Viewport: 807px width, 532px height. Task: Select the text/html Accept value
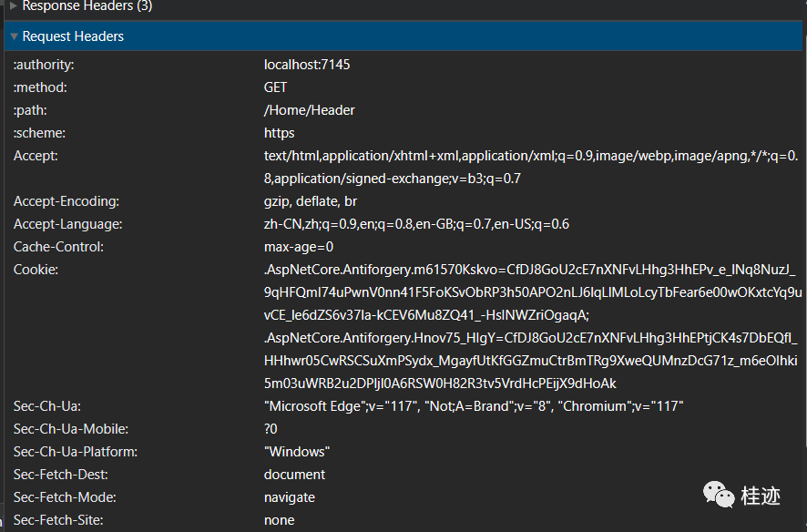coord(531,168)
